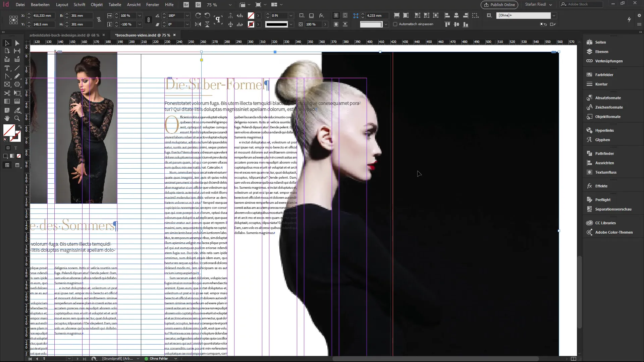
Task: Toggle constrain proportions for width and height
Action: point(99,20)
